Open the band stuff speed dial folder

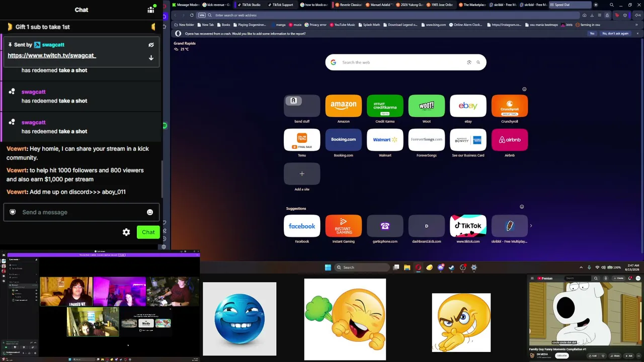coord(302,106)
